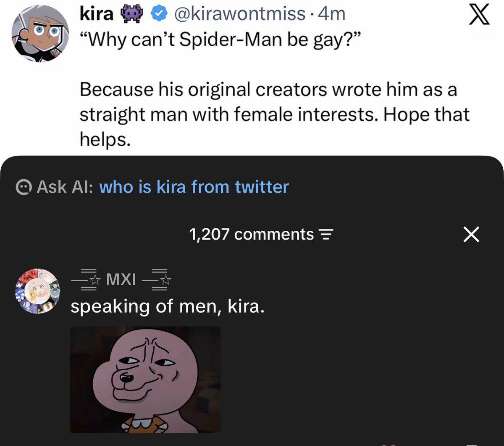The width and height of the screenshot is (504, 446).
Task: Close the comments panel with X
Action: pyautogui.click(x=471, y=234)
